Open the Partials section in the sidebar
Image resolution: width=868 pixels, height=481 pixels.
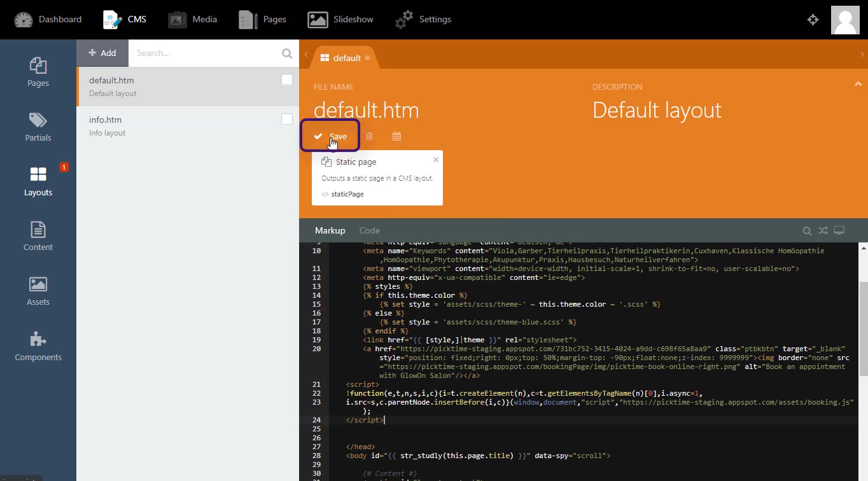tap(38, 127)
